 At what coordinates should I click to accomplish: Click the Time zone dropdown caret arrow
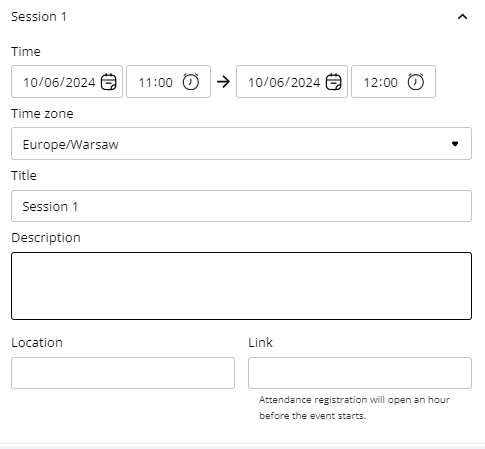455,144
